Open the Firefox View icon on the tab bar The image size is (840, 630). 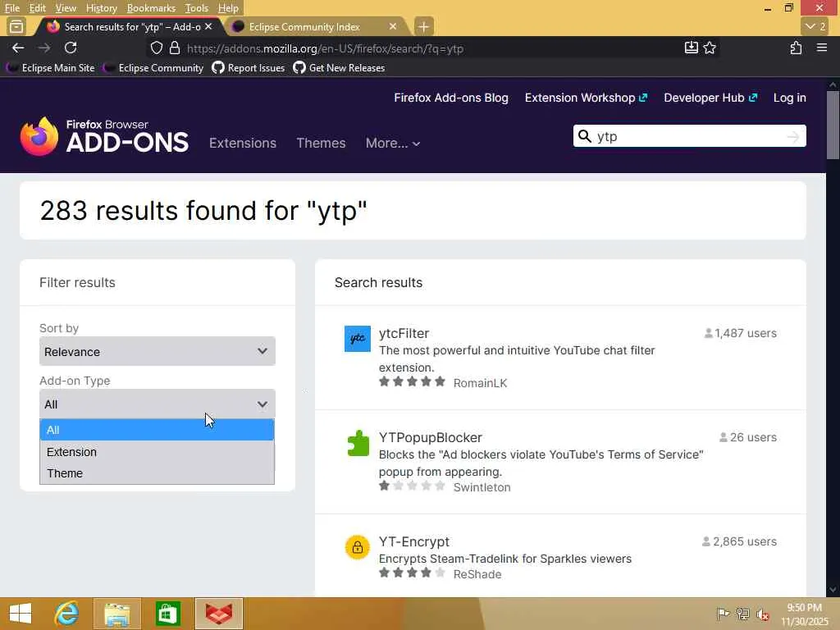point(16,26)
